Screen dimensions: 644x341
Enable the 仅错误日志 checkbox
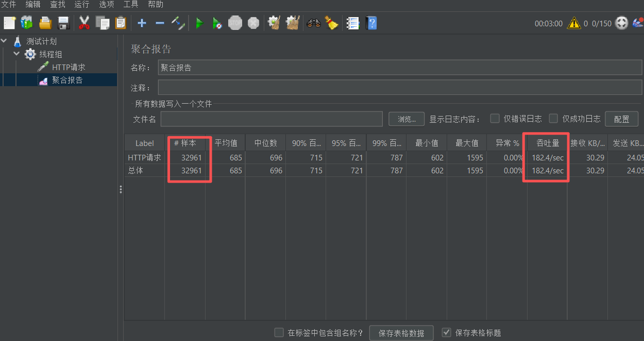(494, 118)
